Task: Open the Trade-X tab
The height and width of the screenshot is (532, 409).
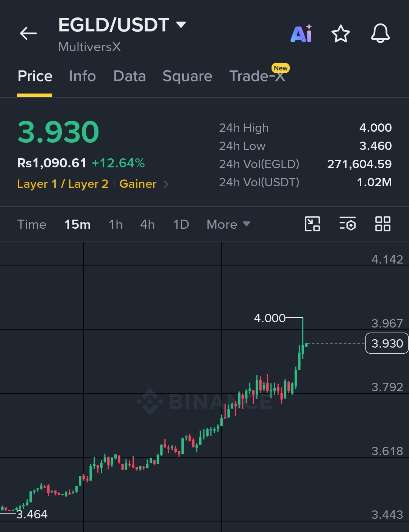Action: tap(257, 76)
